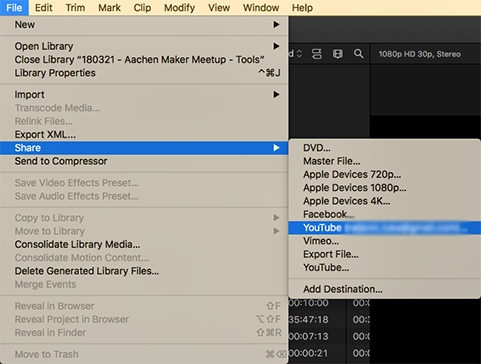Click the 1080p HD 30p, Stereo label
This screenshot has width=481, height=364.
tap(420, 54)
